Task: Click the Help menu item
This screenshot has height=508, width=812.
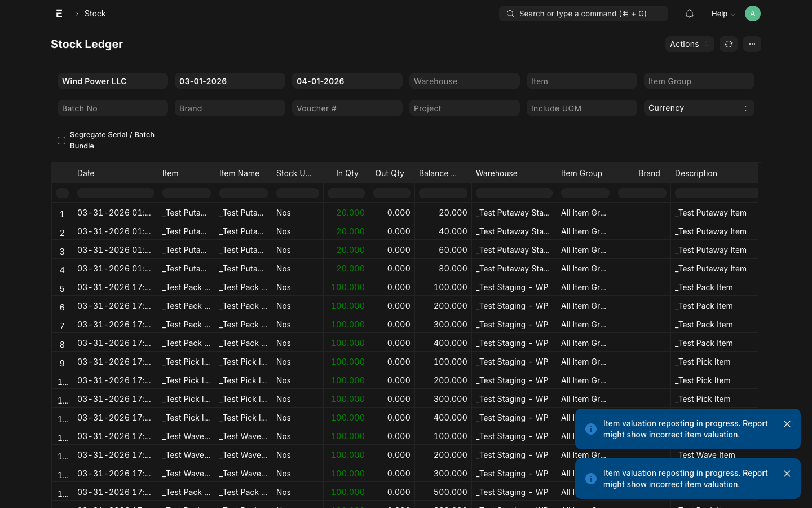Action: click(718, 14)
